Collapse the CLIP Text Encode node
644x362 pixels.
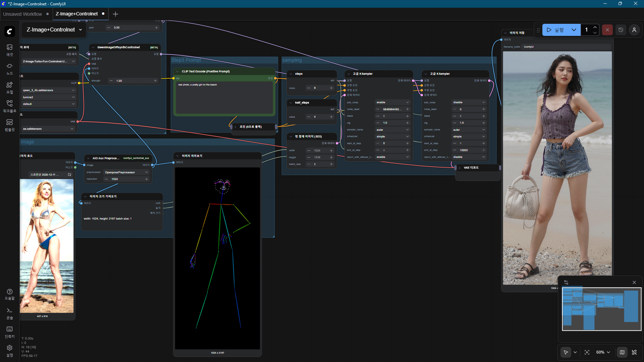pyautogui.click(x=178, y=71)
